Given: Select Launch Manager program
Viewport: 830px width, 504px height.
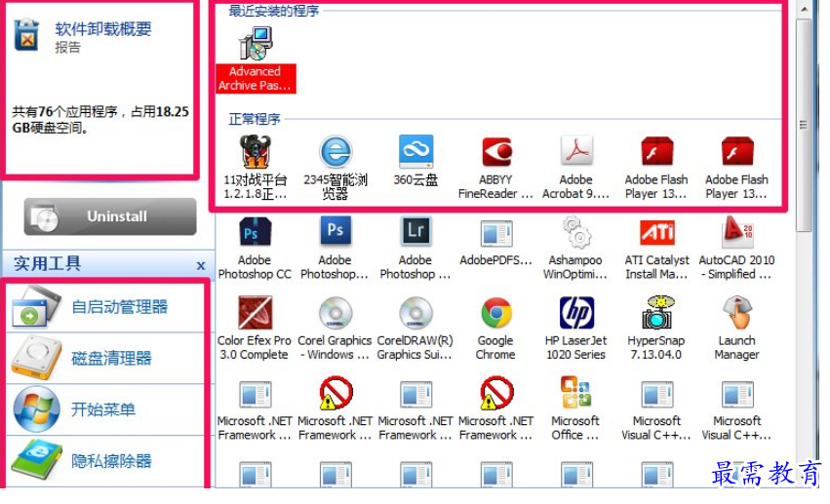Looking at the screenshot, I should click(736, 328).
